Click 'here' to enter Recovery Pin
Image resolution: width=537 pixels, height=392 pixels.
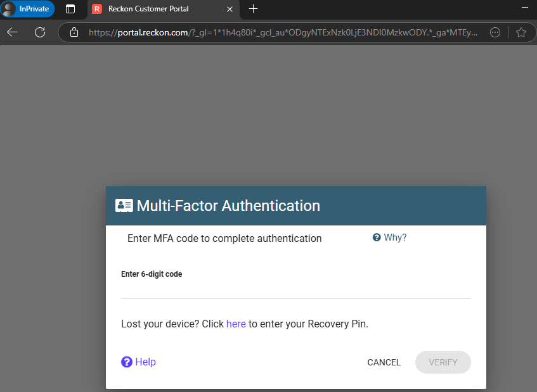click(236, 324)
